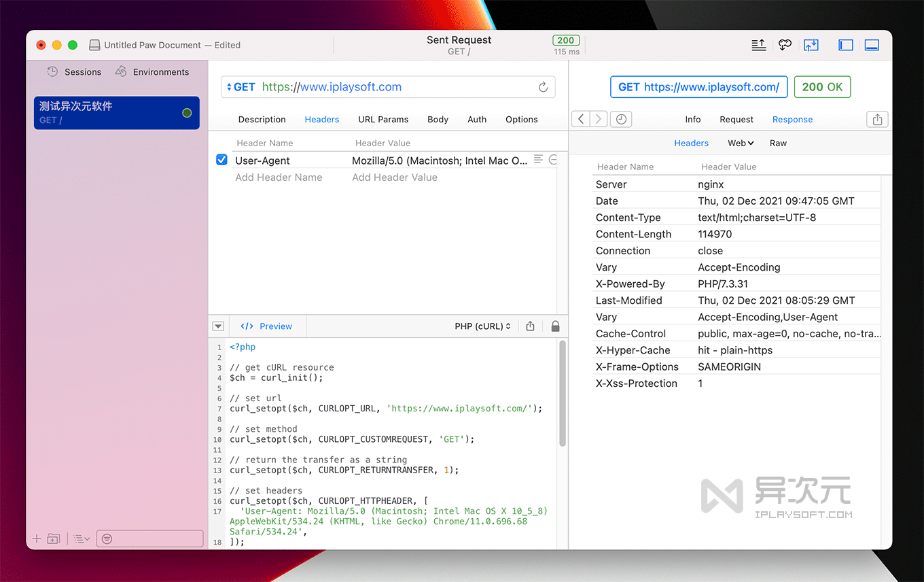
Task: Click the lock icon in code preview bar
Action: coord(555,326)
